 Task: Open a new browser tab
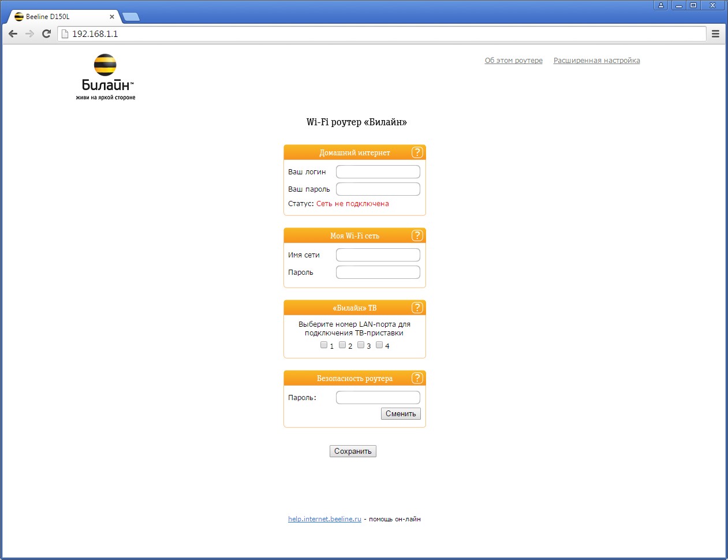pos(131,17)
